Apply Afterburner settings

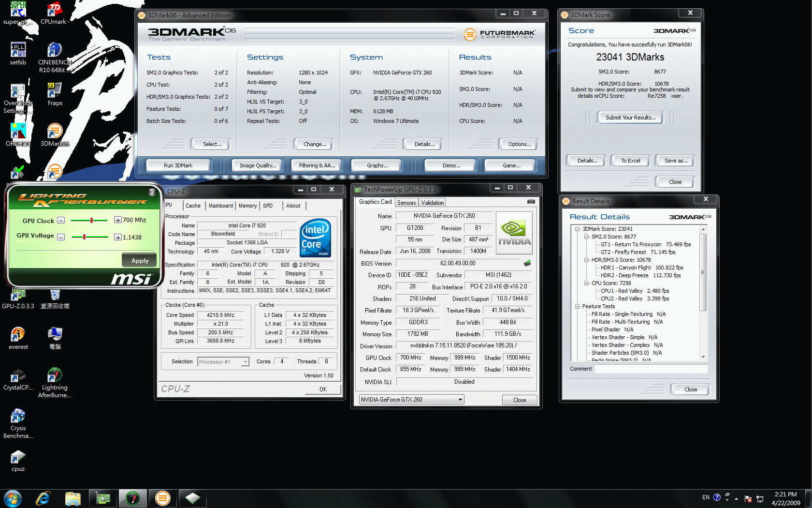[x=140, y=260]
